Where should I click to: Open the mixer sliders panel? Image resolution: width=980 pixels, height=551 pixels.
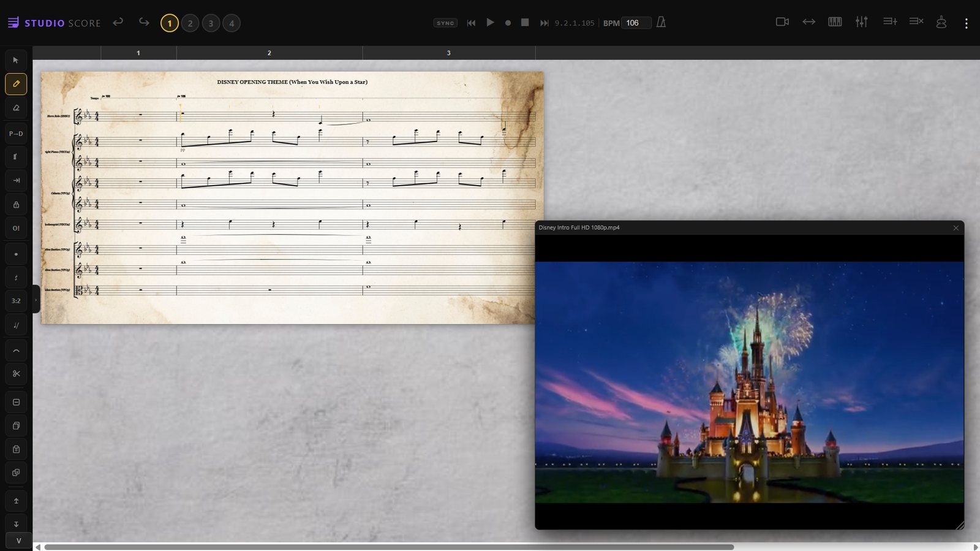862,21
